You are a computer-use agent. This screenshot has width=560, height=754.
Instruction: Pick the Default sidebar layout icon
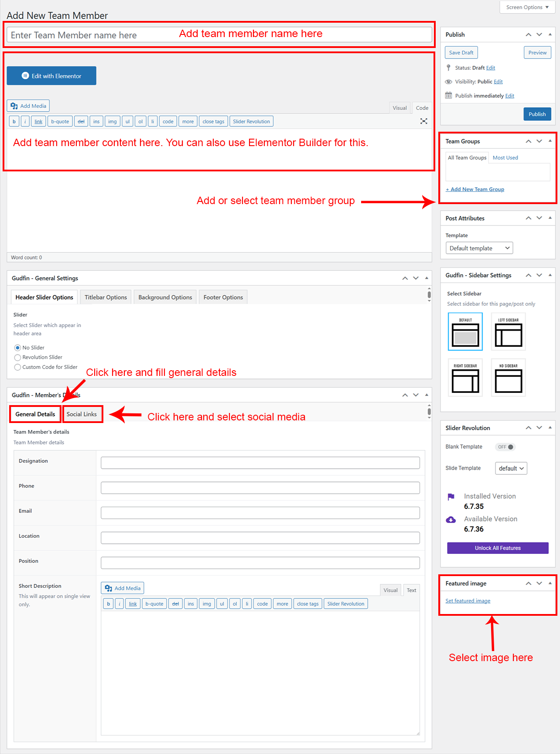[465, 332]
